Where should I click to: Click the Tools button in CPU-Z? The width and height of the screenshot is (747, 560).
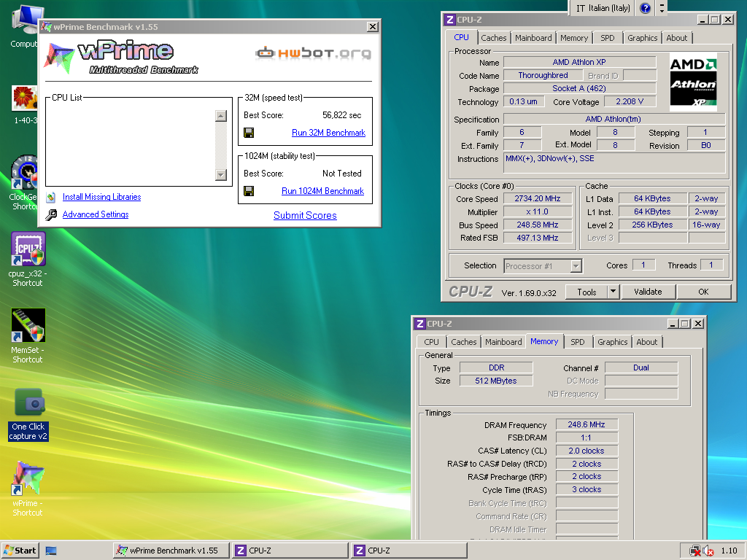click(587, 292)
